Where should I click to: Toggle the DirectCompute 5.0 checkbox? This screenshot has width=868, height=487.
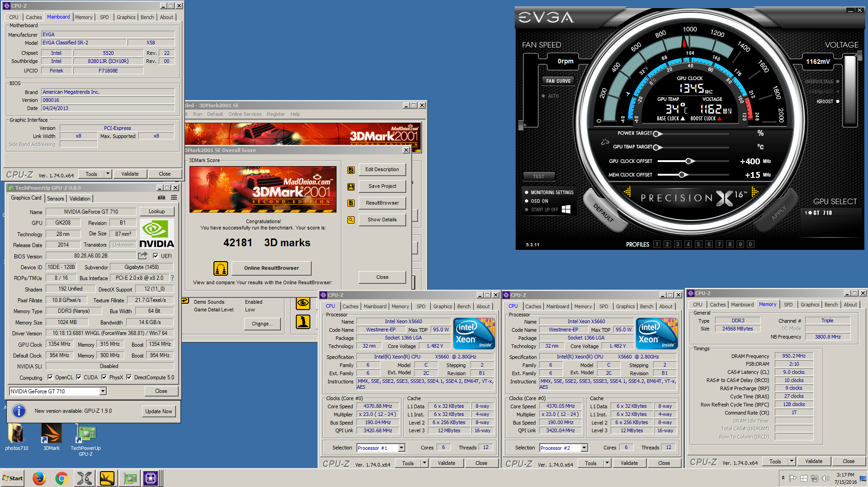click(129, 377)
